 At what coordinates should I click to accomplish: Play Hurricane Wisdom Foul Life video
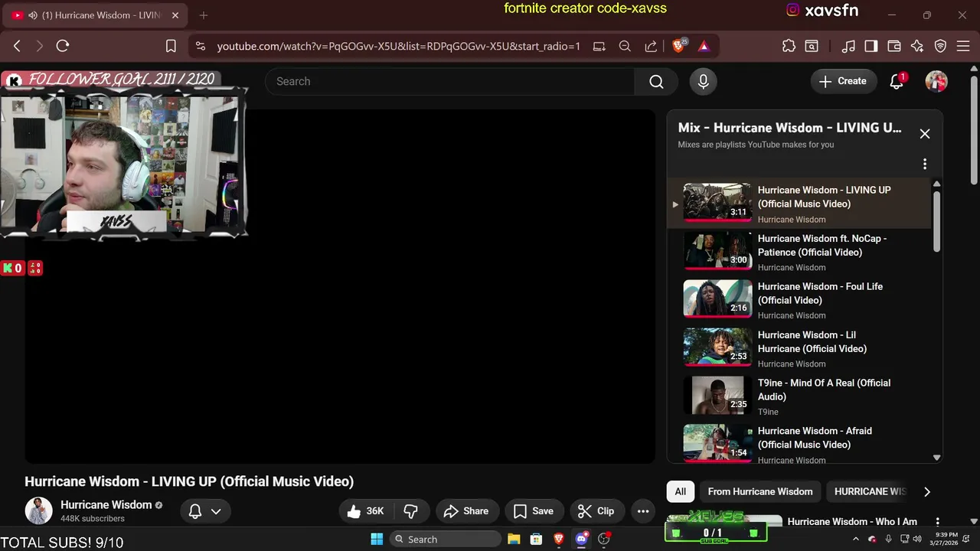(799, 300)
